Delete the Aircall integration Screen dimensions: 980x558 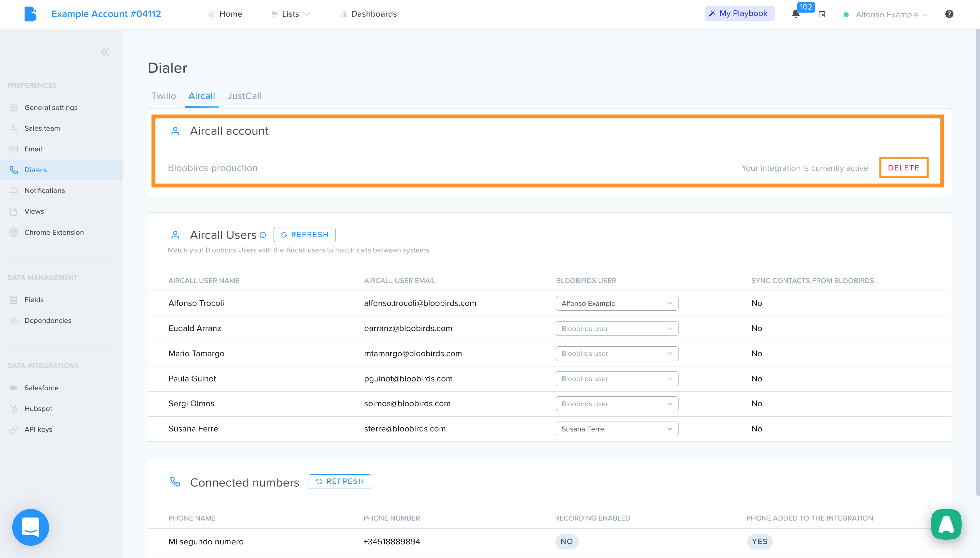tap(903, 168)
